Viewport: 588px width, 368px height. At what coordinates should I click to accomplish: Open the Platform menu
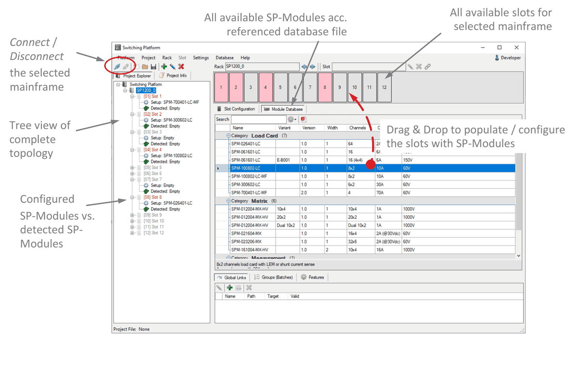click(x=126, y=58)
